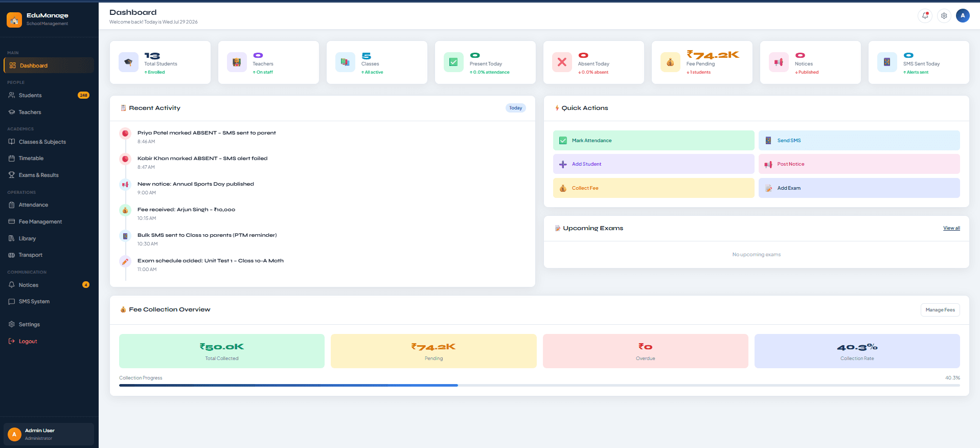
Task: Click the Today badge in Recent Activity
Action: [x=516, y=108]
